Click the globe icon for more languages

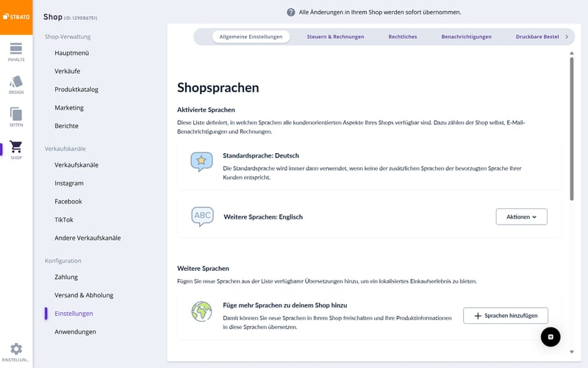point(201,311)
